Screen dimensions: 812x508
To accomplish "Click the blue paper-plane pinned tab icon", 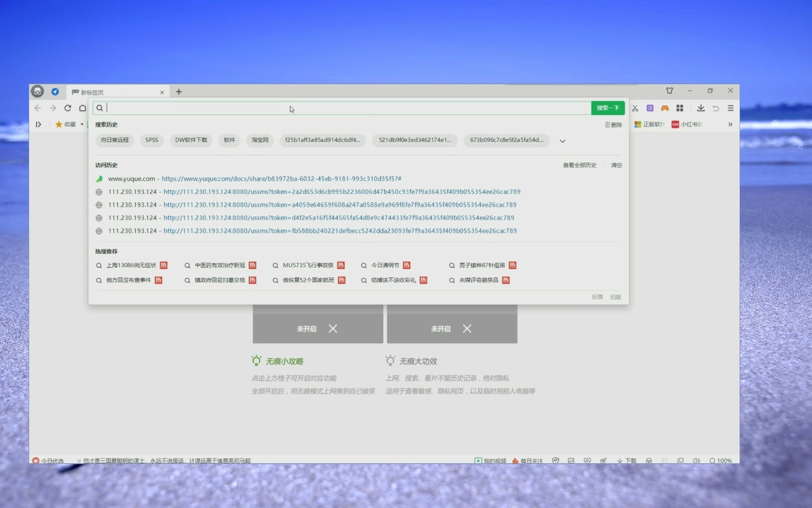I will 55,92.
